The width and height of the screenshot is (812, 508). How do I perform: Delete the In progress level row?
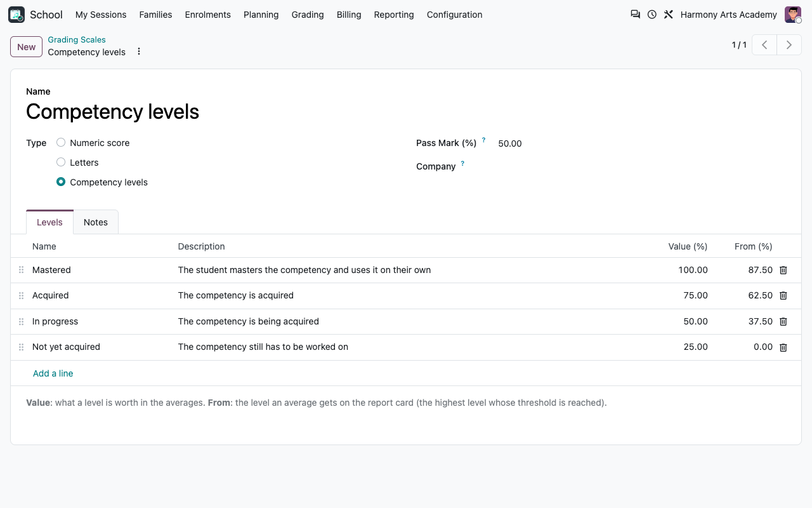783,321
